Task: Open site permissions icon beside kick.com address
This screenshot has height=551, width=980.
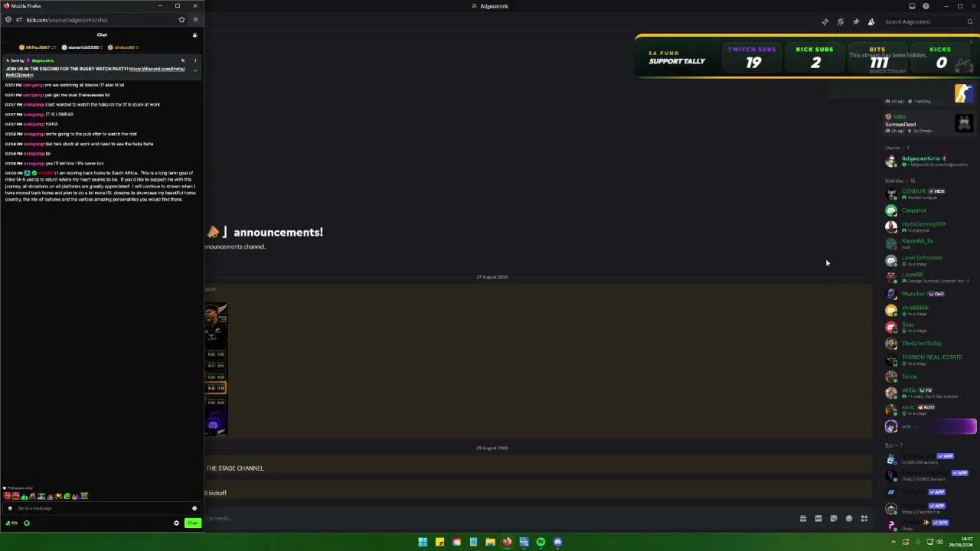Action: pyautogui.click(x=18, y=20)
